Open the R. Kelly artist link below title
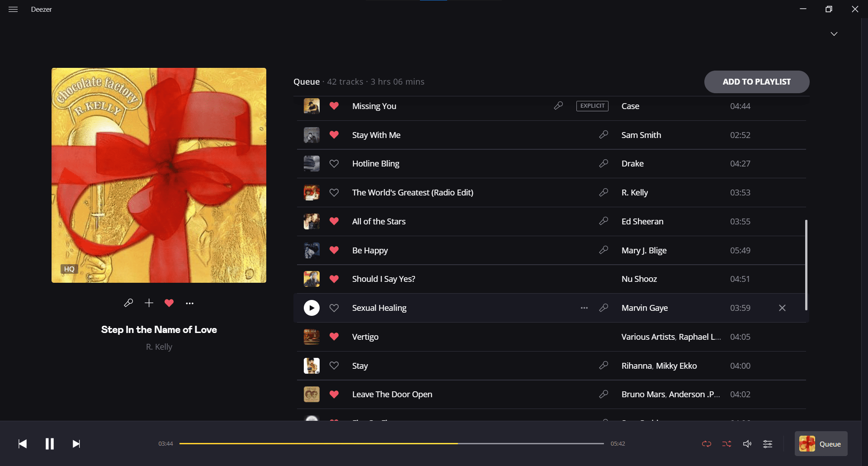868x466 pixels. [x=159, y=347]
